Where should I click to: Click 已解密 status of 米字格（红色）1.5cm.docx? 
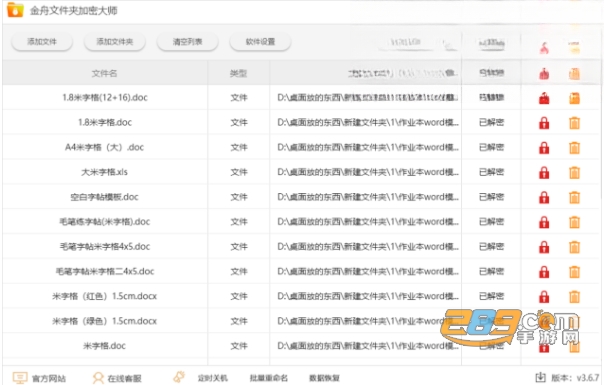[492, 296]
